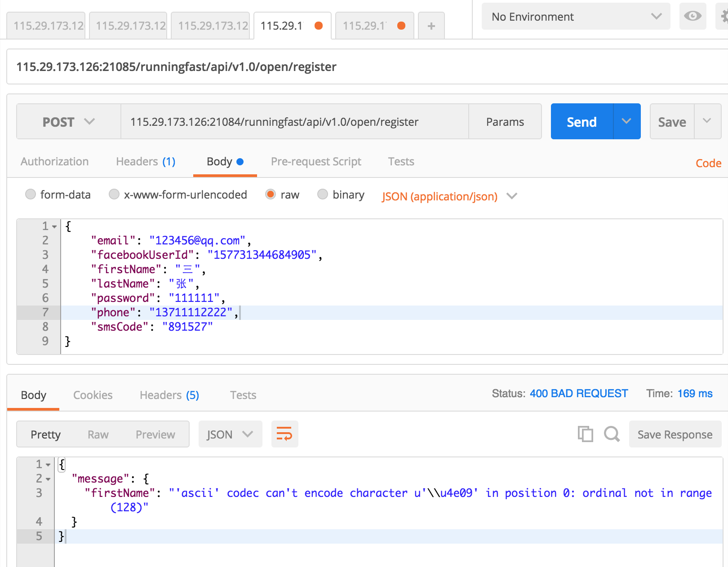Select the form-data radio button
Viewport: 728px width, 567px height.
[x=31, y=194]
